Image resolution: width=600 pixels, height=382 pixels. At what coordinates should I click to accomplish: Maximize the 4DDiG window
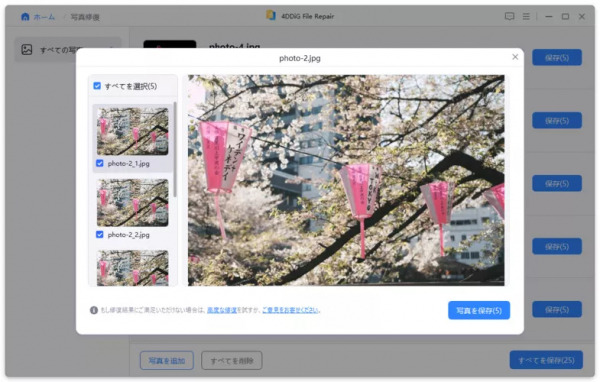(565, 16)
